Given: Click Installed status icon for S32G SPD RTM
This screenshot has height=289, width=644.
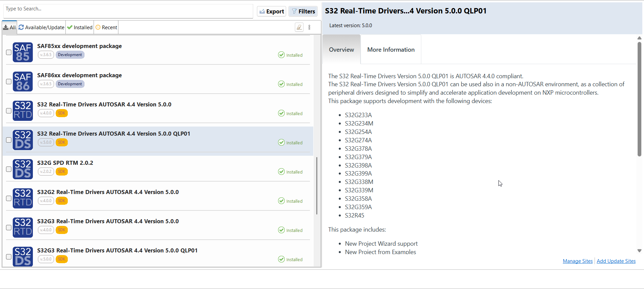Looking at the screenshot, I should click(281, 172).
